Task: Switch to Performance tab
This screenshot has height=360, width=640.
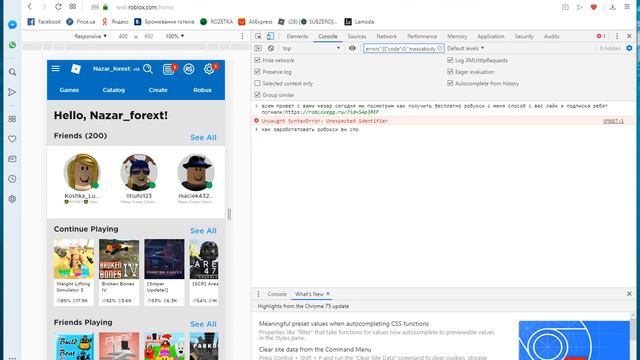Action: [x=422, y=36]
